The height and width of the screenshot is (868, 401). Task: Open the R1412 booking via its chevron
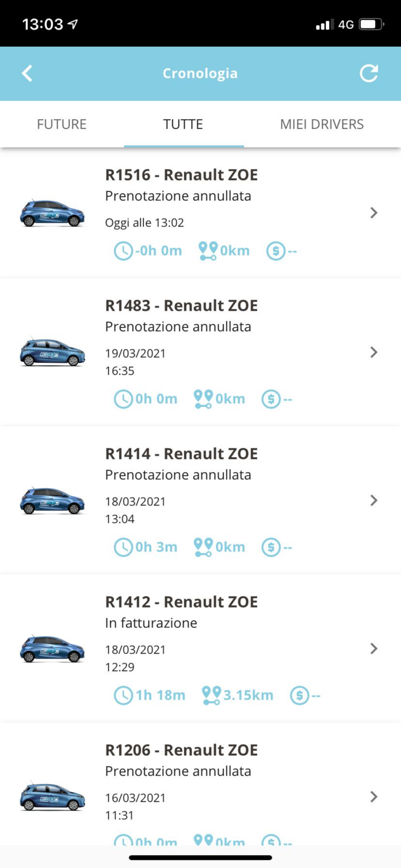click(x=373, y=648)
